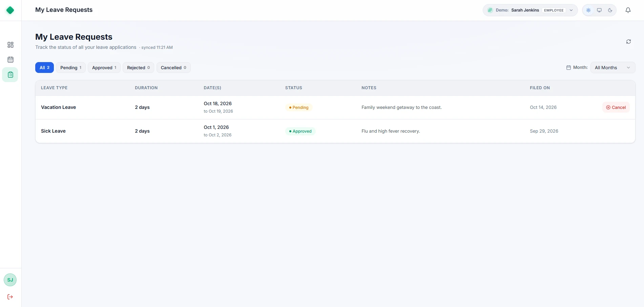Image resolution: width=644 pixels, height=307 pixels.
Task: Switch to dark theme moon icon
Action: point(610,10)
